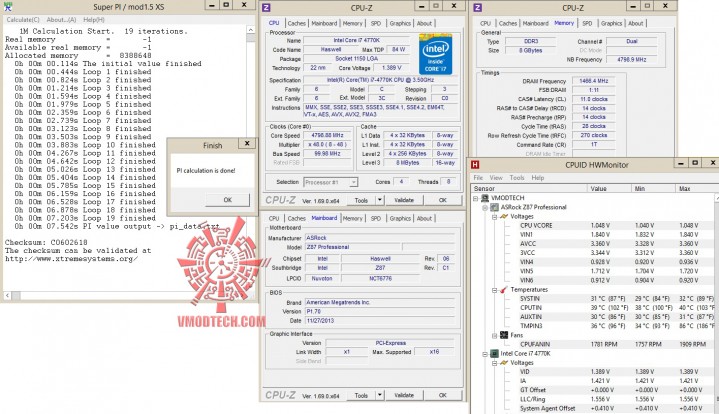Click Tools button in CPU-Z Mainboard window

pyautogui.click(x=361, y=395)
